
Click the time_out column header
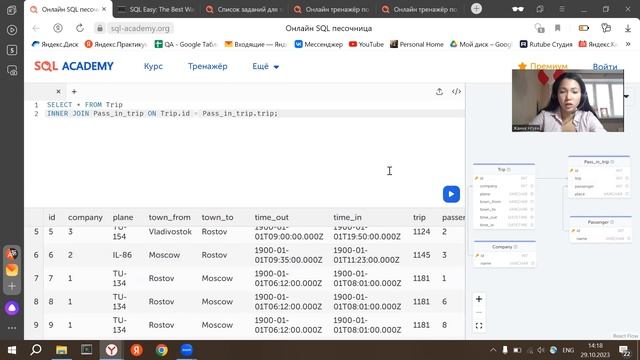click(x=271, y=217)
